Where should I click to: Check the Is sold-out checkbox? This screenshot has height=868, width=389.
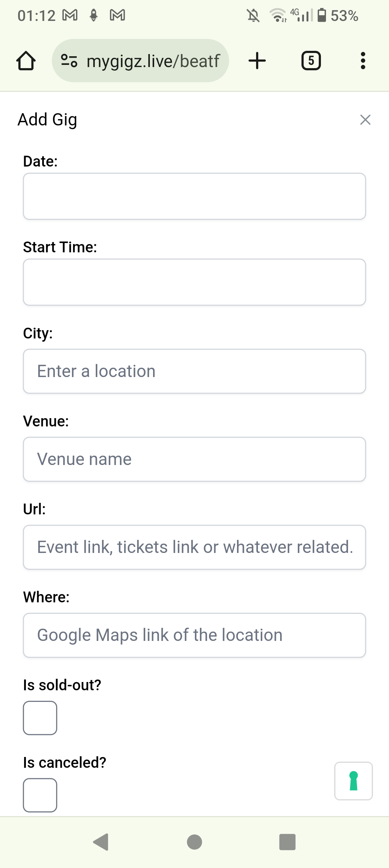40,718
